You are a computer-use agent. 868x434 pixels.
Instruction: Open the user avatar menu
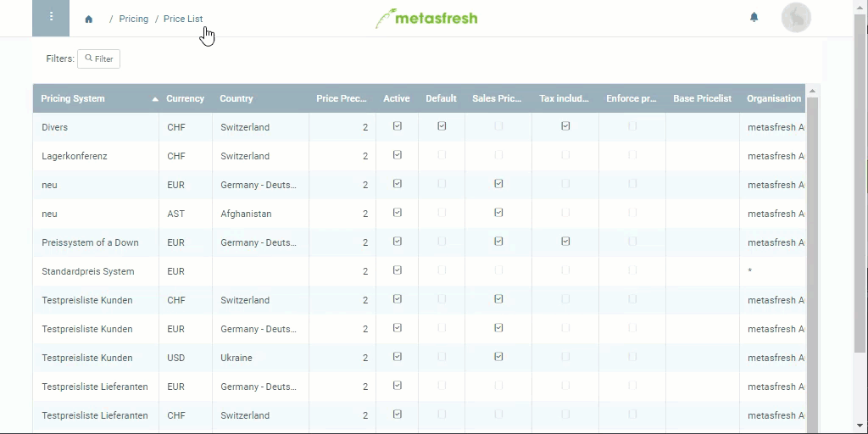pyautogui.click(x=796, y=17)
